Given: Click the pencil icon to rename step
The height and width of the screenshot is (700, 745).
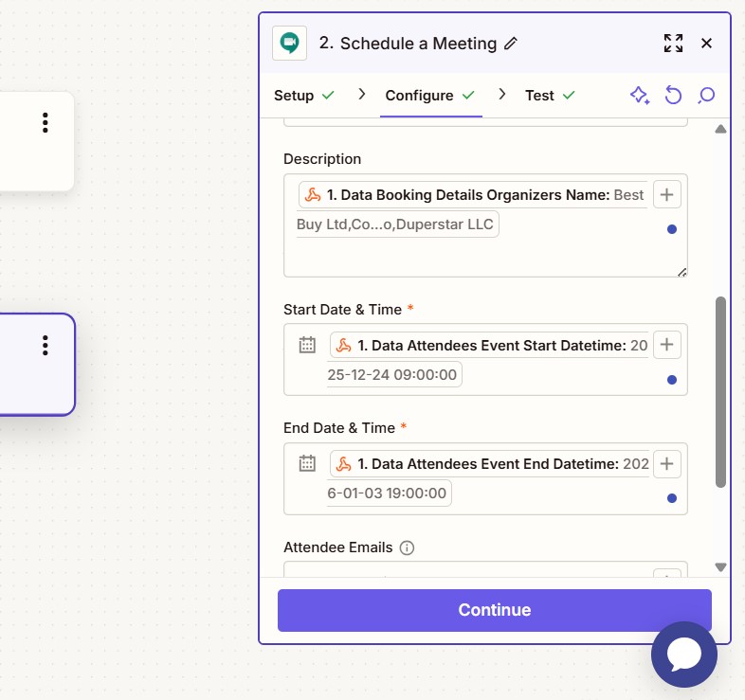Looking at the screenshot, I should point(512,44).
